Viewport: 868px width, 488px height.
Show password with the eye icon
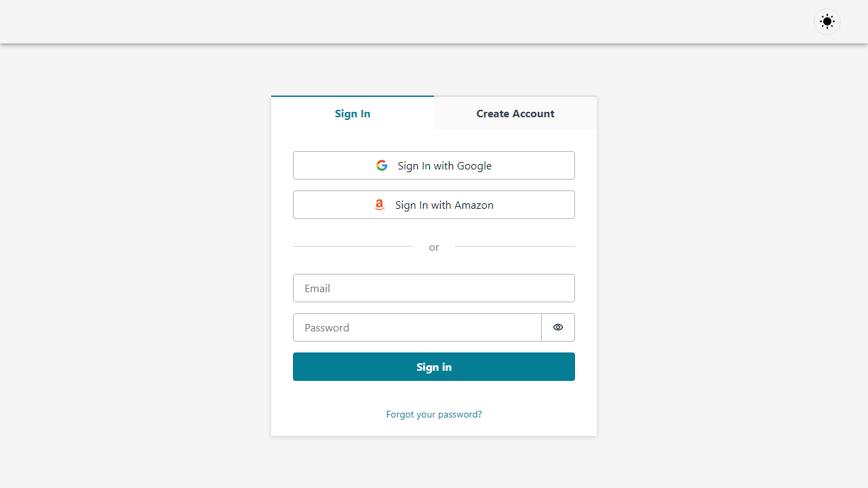click(558, 327)
